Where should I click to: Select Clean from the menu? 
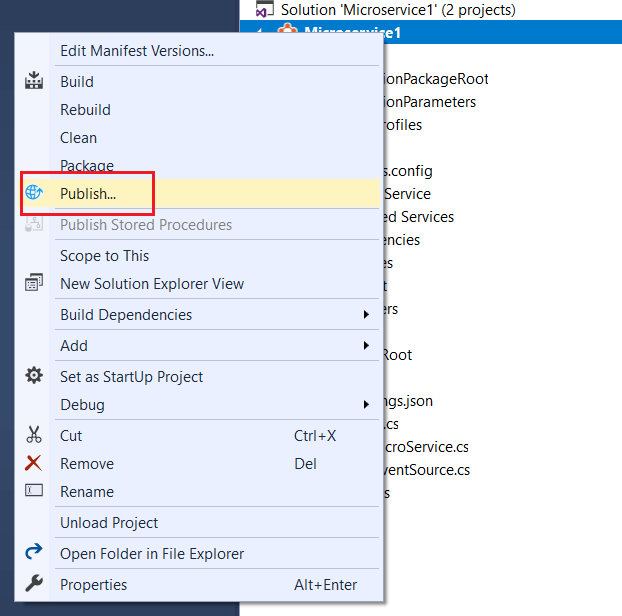(x=78, y=138)
